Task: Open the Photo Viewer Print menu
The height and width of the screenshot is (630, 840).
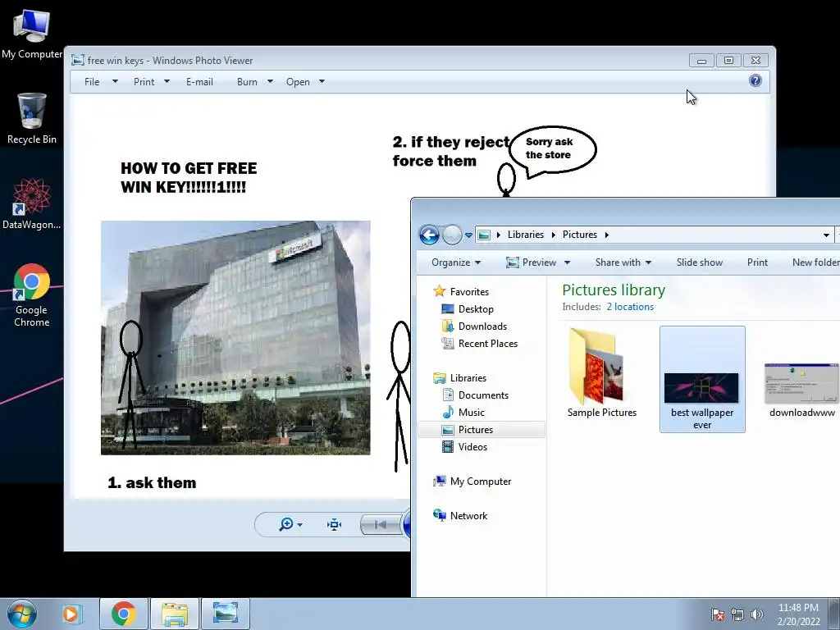Action: tap(144, 82)
